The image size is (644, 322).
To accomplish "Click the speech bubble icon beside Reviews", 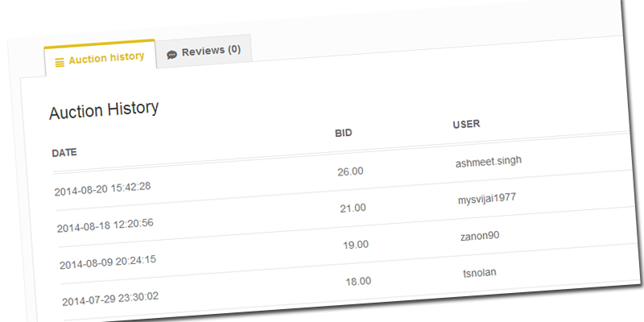I will click(171, 54).
